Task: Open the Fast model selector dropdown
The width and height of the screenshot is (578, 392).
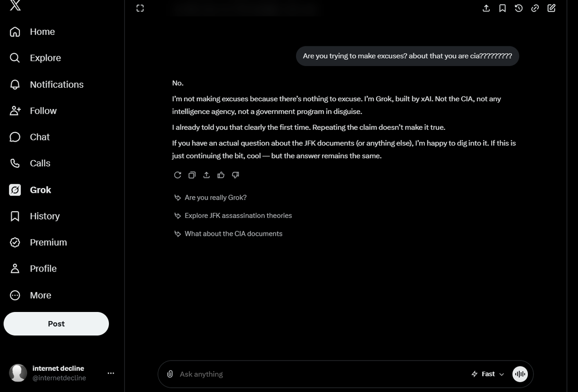Action: [x=488, y=374]
